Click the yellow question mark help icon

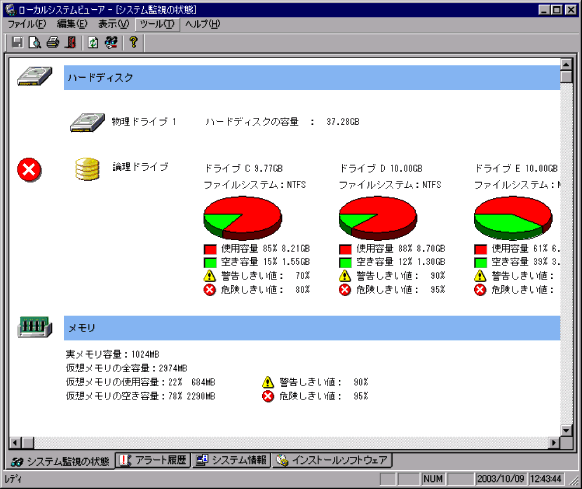[134, 42]
